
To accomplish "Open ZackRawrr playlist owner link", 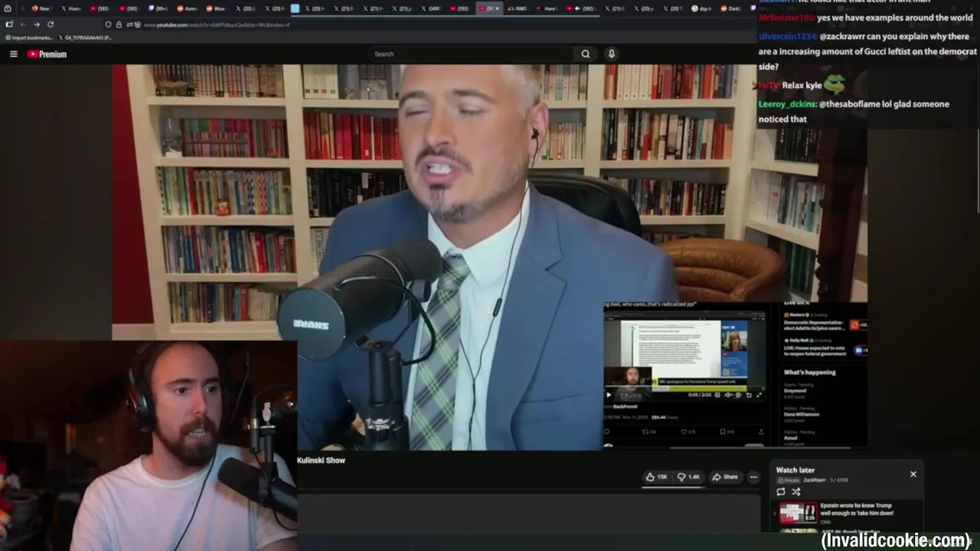I will point(815,480).
